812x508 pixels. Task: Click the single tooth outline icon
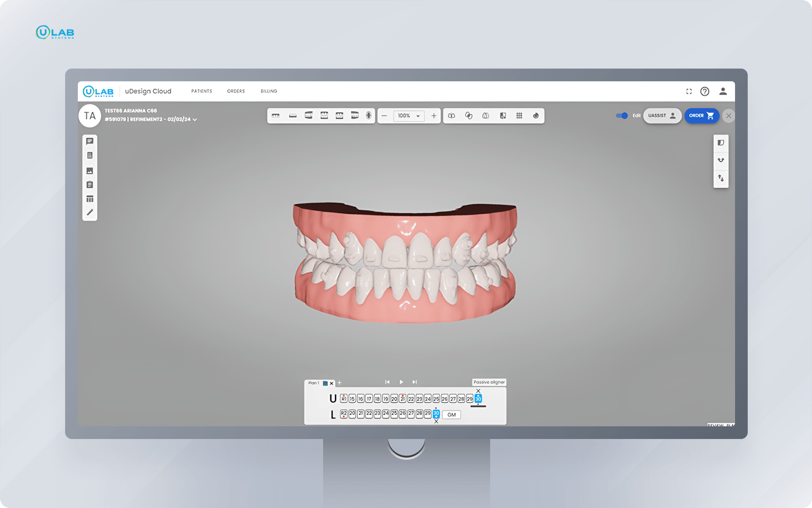pyautogui.click(x=486, y=116)
